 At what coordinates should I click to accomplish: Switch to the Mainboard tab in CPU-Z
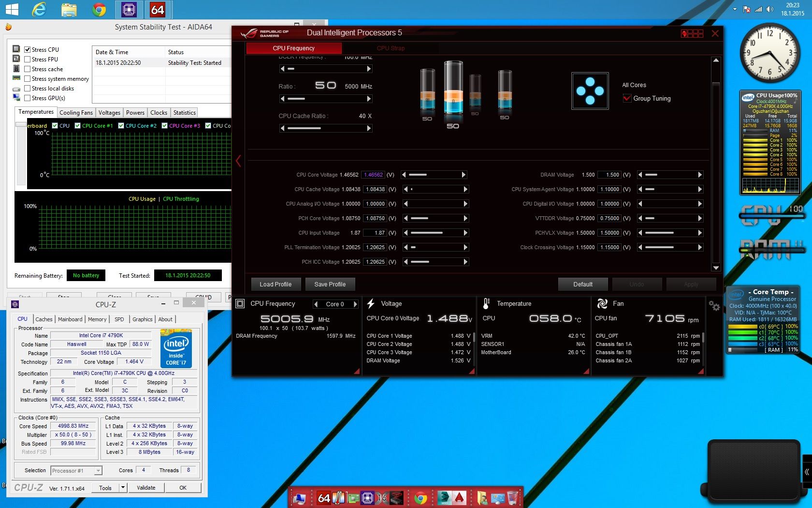pos(70,319)
